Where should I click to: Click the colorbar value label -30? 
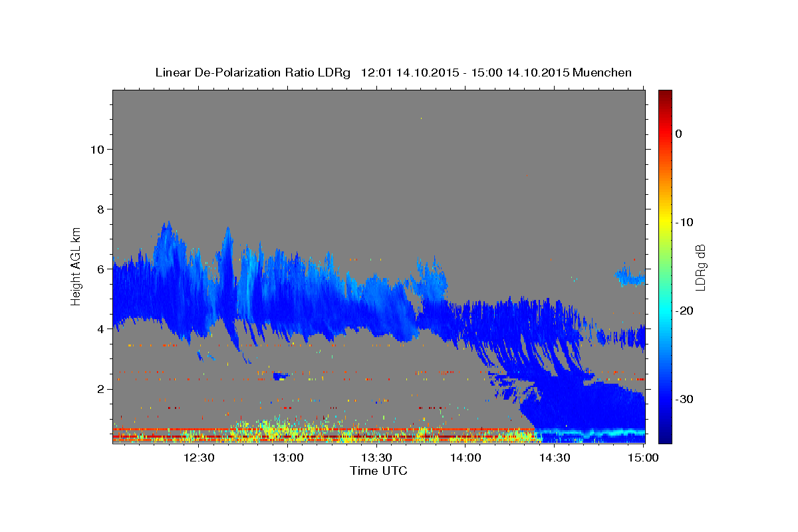coord(684,399)
